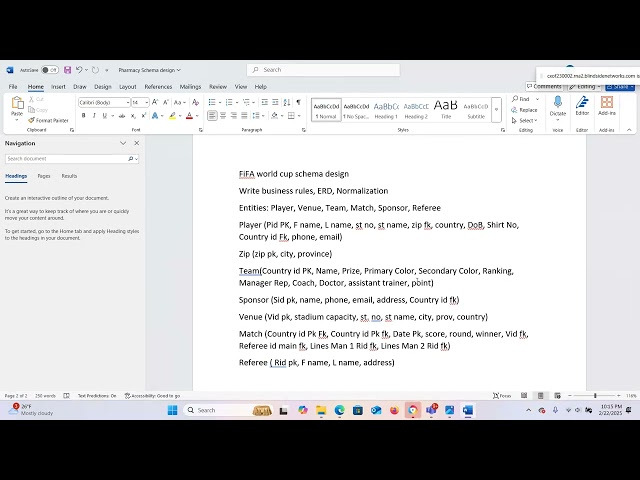Shrink font size icon
Image resolution: width=640 pixels, height=480 pixels.
(166, 102)
